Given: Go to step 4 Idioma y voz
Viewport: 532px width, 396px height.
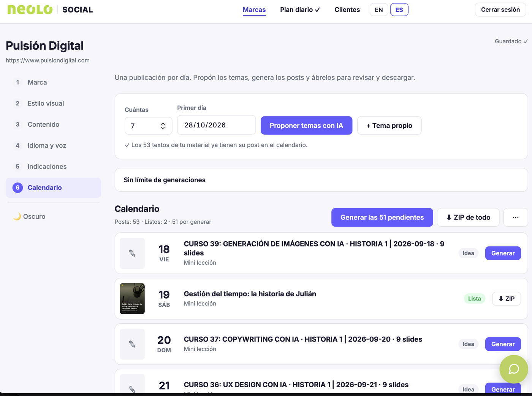Looking at the screenshot, I should [x=53, y=145].
